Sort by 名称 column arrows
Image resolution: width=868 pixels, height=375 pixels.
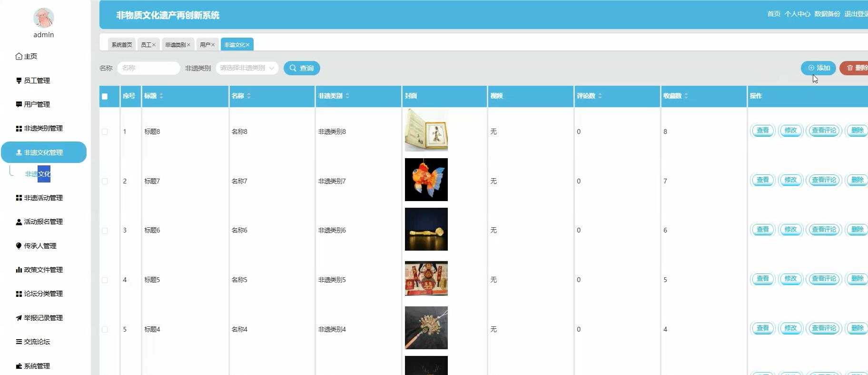(249, 96)
